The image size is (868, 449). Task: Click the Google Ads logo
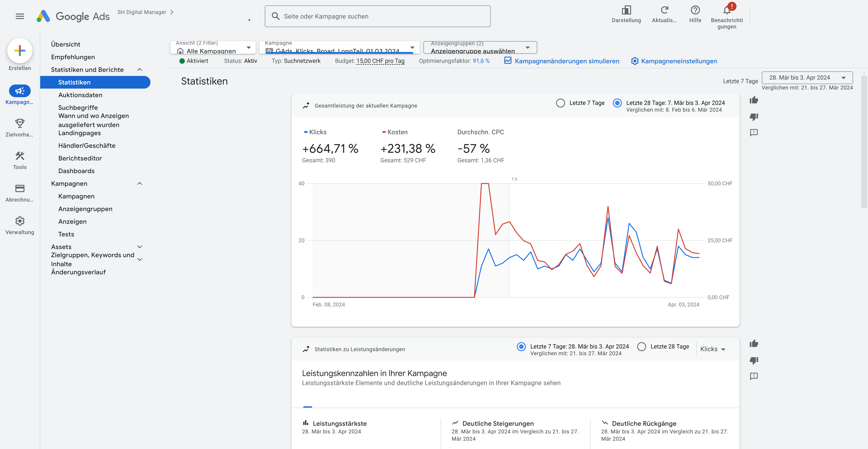tap(73, 16)
